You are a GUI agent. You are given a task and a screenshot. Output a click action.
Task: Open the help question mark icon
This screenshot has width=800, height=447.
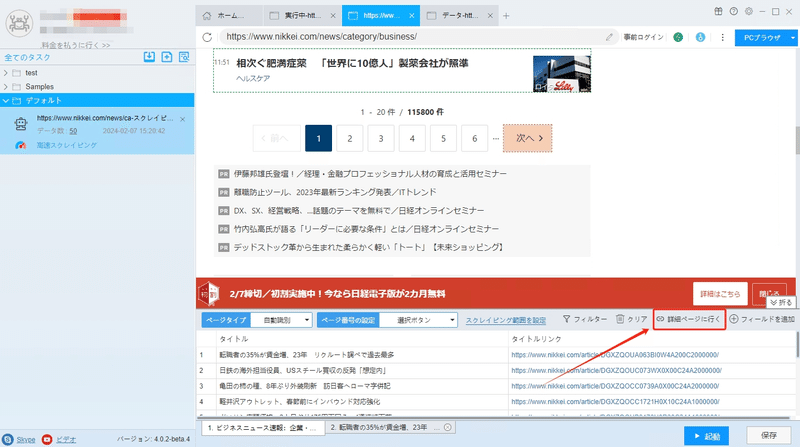[734, 11]
